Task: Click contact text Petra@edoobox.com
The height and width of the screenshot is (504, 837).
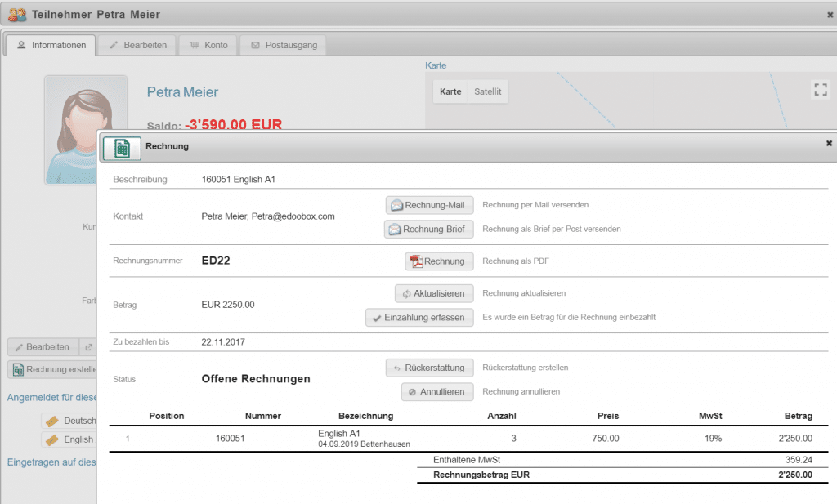Action: pos(293,216)
